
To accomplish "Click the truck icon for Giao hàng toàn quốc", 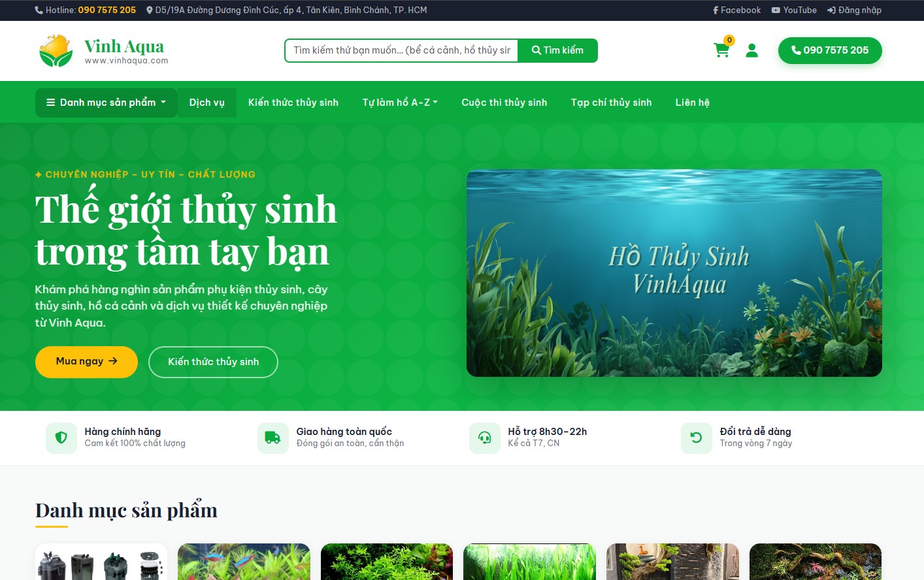I will coord(272,438).
